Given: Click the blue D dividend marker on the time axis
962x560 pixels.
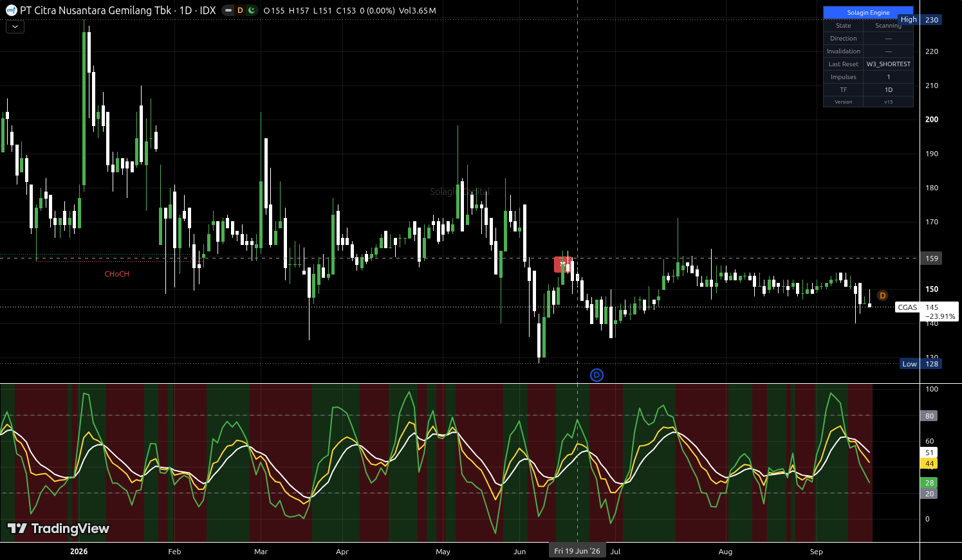Looking at the screenshot, I should tap(597, 375).
